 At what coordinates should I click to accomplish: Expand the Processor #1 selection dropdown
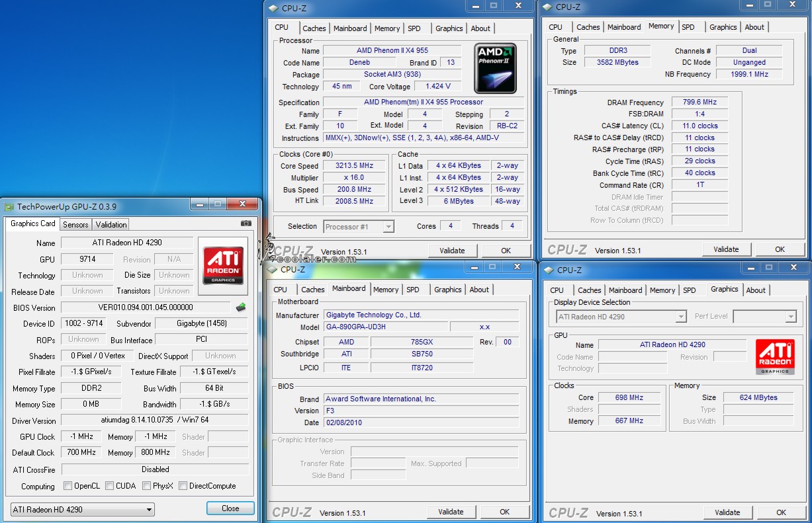359,227
